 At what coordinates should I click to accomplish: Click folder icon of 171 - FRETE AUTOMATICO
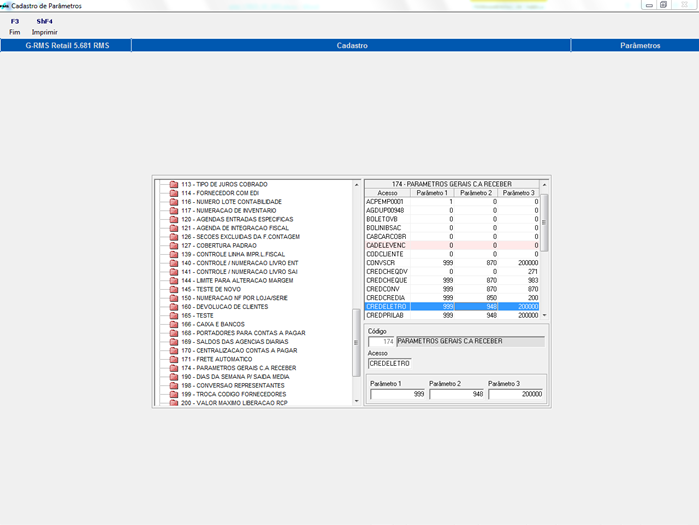coord(174,359)
